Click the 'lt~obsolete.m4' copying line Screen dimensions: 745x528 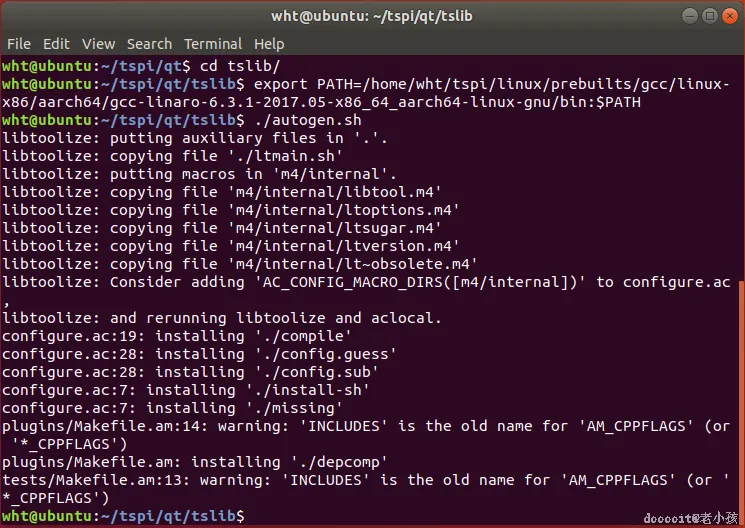pyautogui.click(x=240, y=264)
